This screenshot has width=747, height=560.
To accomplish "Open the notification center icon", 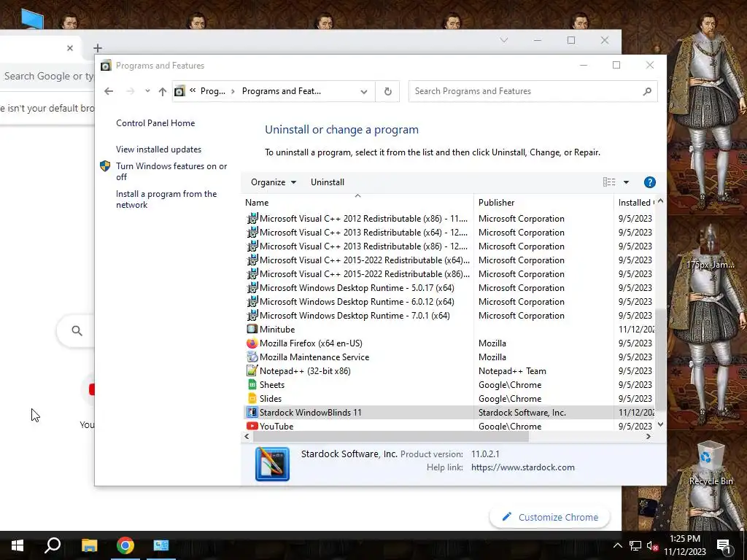I will coord(724,545).
